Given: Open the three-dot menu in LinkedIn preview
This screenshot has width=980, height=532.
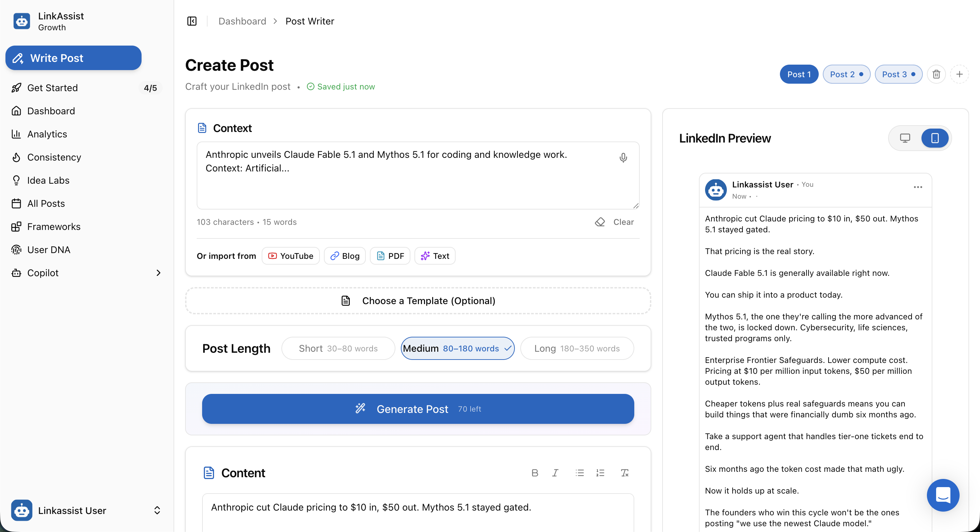Looking at the screenshot, I should (918, 187).
